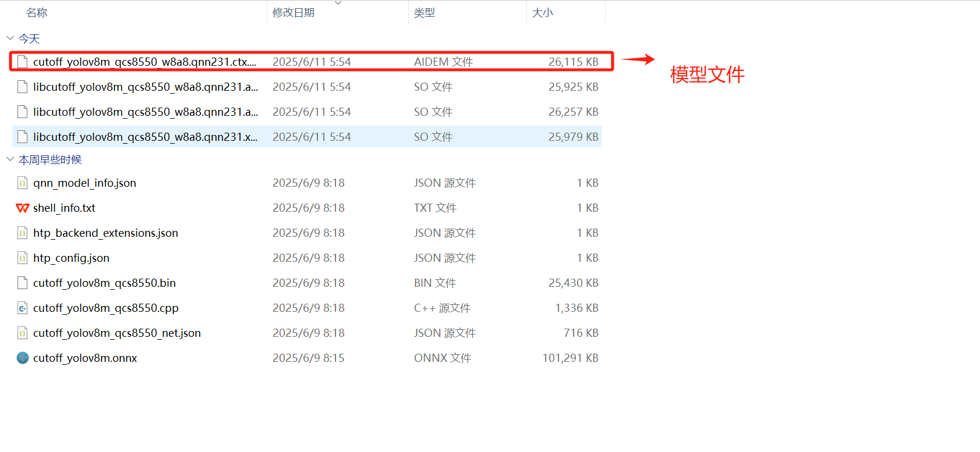Click the C++ 源文件 type cell
Image resolution: width=980 pixels, height=452 pixels.
(x=443, y=308)
